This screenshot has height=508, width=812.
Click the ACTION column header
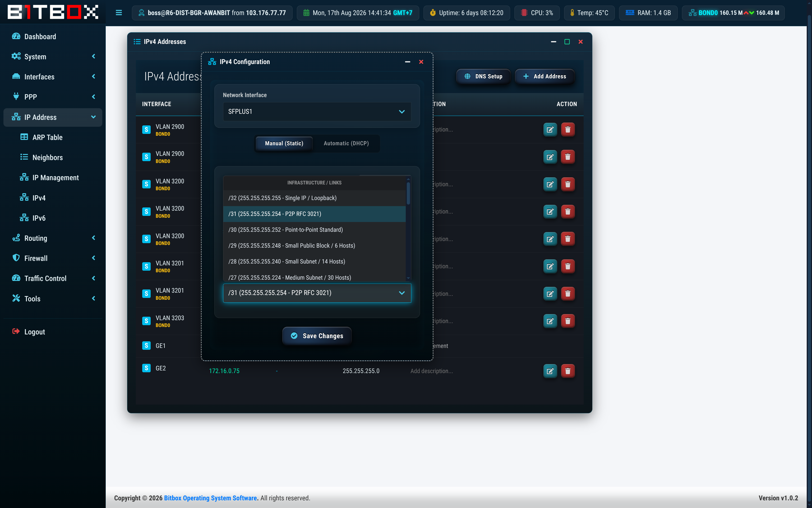[567, 104]
